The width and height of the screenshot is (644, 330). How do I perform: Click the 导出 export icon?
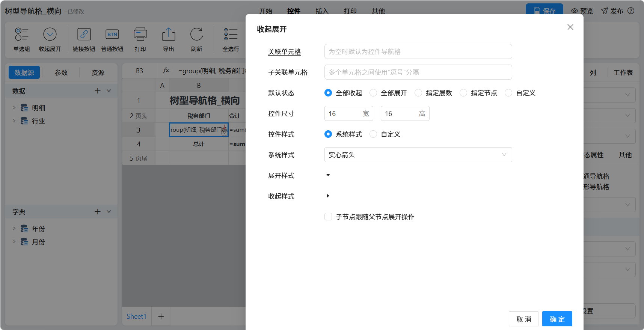(168, 34)
